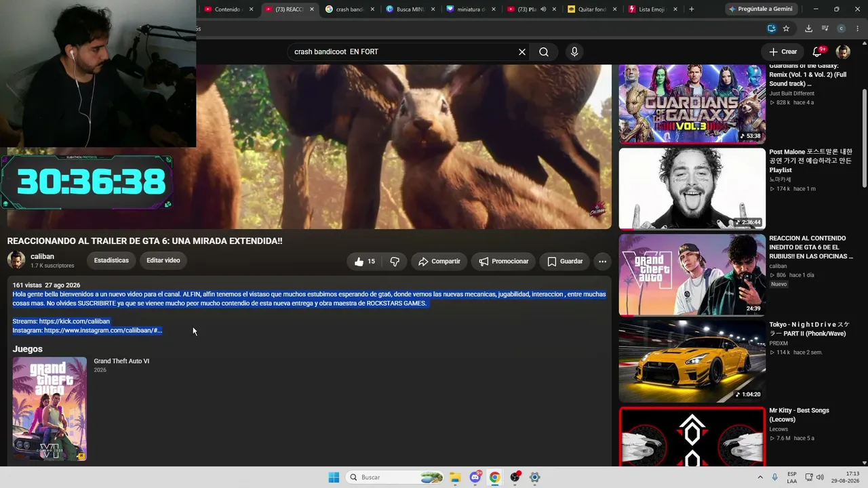Click the Estadísticas button

pyautogui.click(x=111, y=260)
